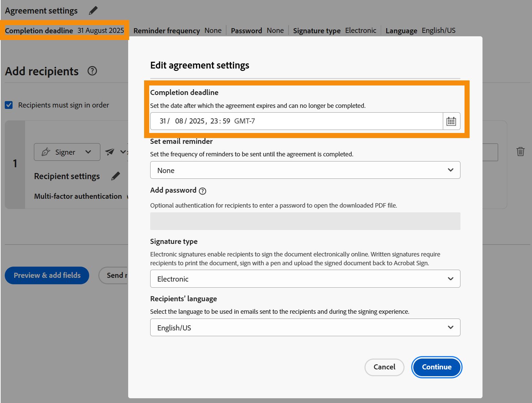Image resolution: width=532 pixels, height=403 pixels.
Task: Edit Recipient settings with pencil icon
Action: pos(116,176)
